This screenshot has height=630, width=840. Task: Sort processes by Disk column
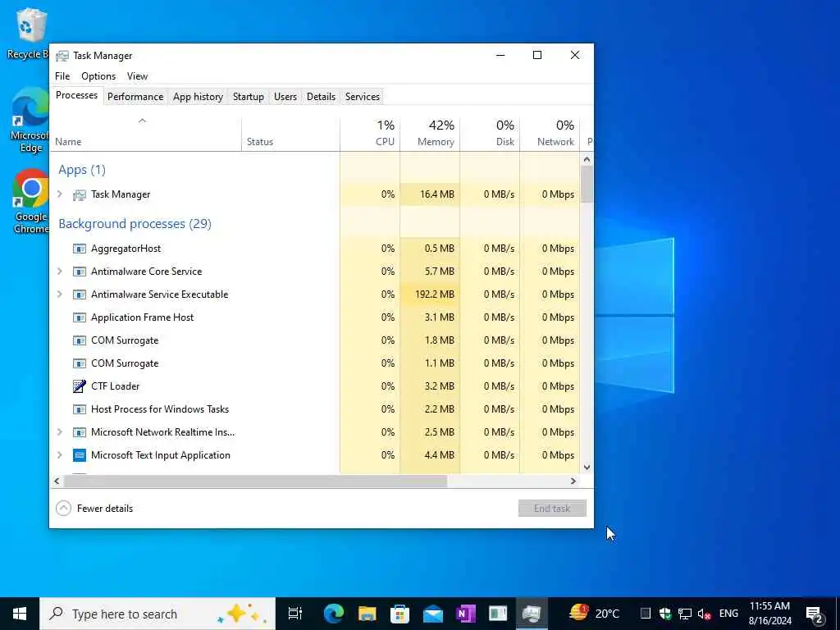click(x=490, y=134)
